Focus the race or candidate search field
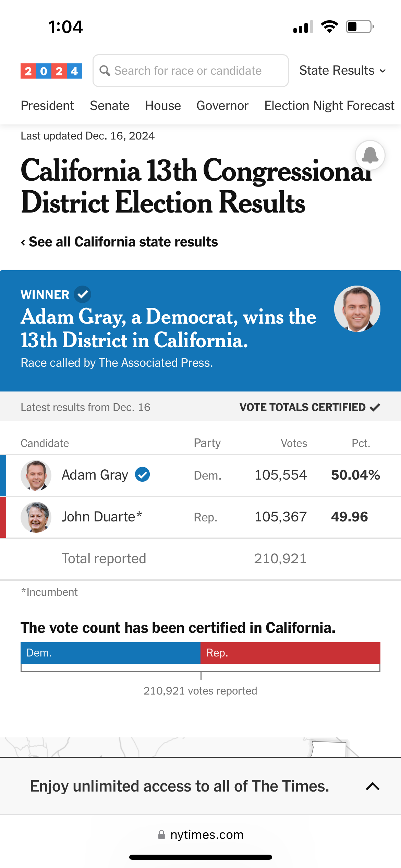This screenshot has width=401, height=868. click(x=191, y=71)
